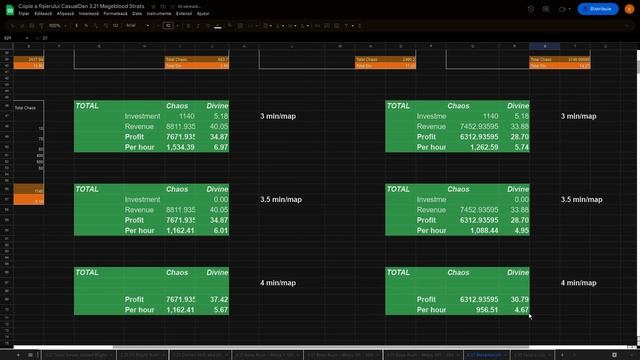The height and width of the screenshot is (360, 640).
Task: Select the cell with 1,534.39
Action: click(180, 147)
